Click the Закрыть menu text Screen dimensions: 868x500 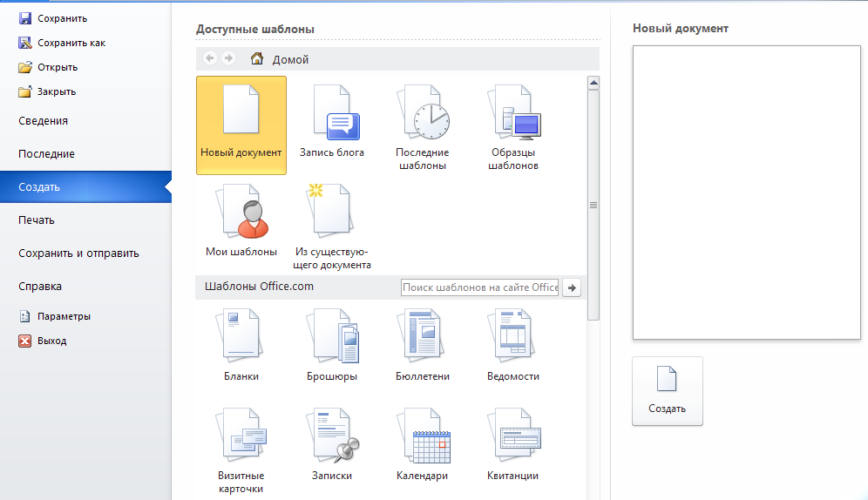pyautogui.click(x=57, y=91)
